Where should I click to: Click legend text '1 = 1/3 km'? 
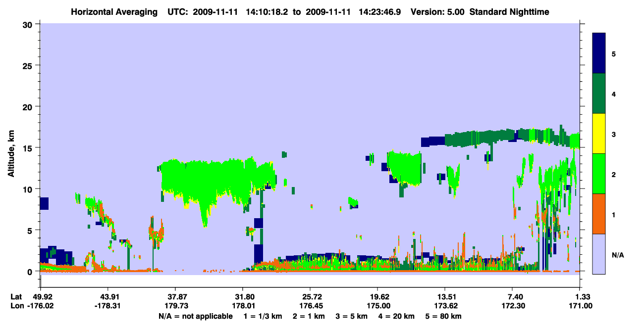263,316
